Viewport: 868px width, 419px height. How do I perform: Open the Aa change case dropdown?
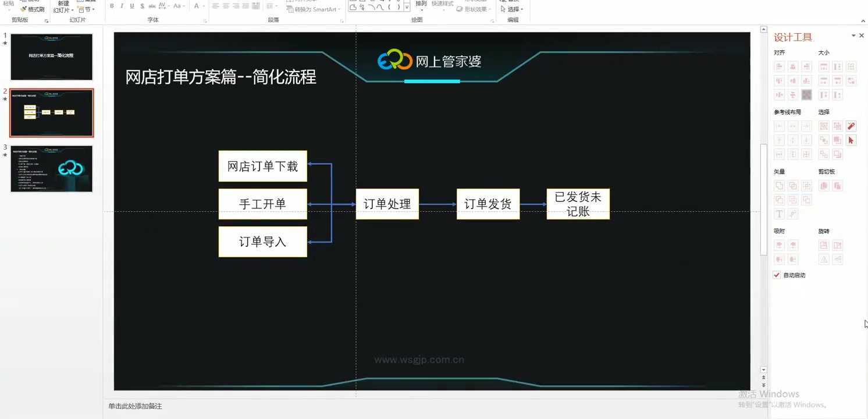[x=177, y=6]
